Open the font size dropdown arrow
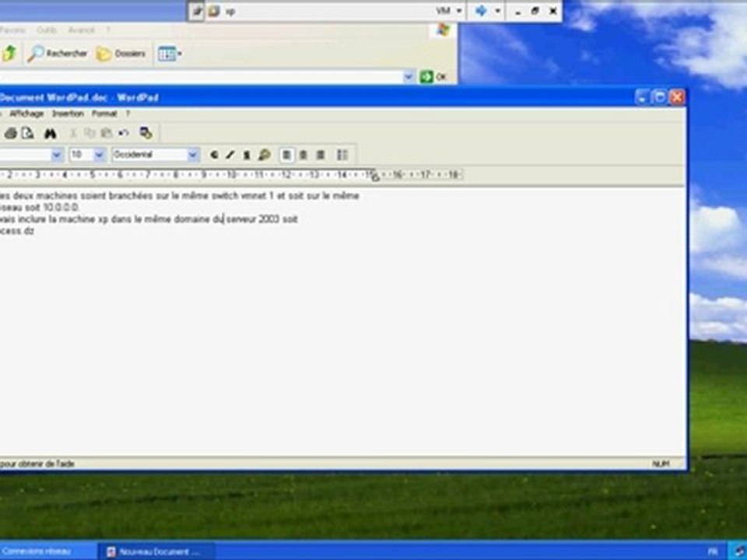Viewport: 747px width, 560px height. tap(100, 155)
